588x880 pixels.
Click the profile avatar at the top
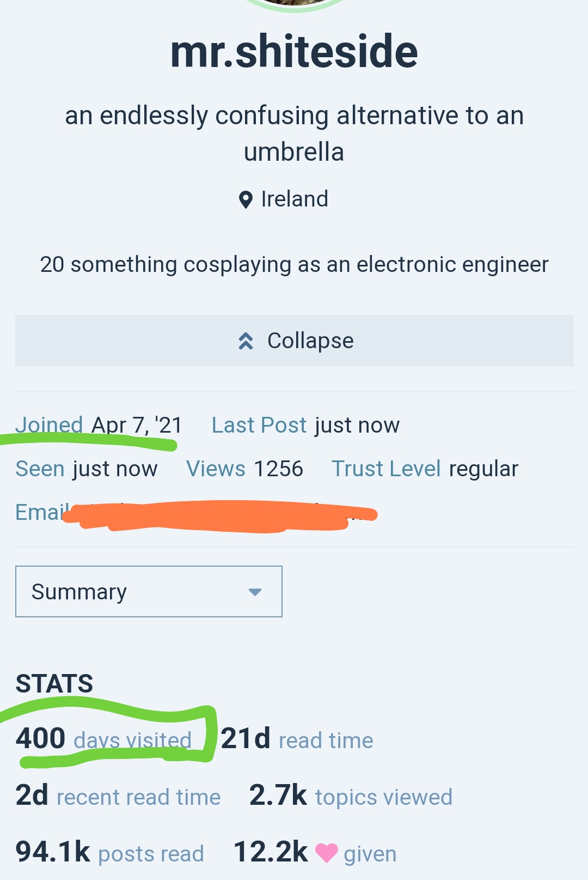tap(294, 3)
